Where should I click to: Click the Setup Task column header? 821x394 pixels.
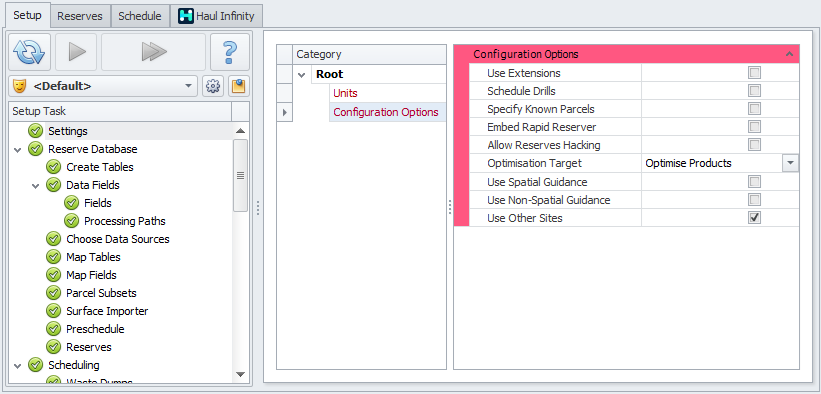(x=120, y=111)
